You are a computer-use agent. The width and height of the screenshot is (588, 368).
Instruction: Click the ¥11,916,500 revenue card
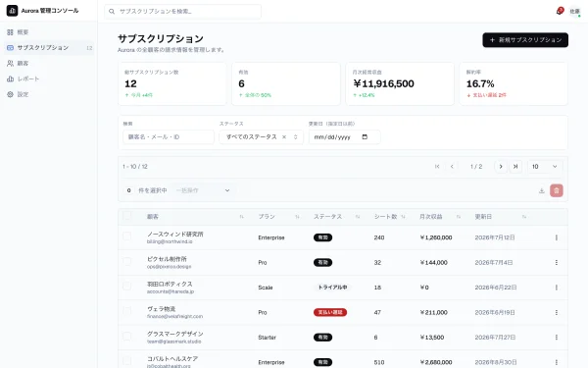[x=400, y=83]
